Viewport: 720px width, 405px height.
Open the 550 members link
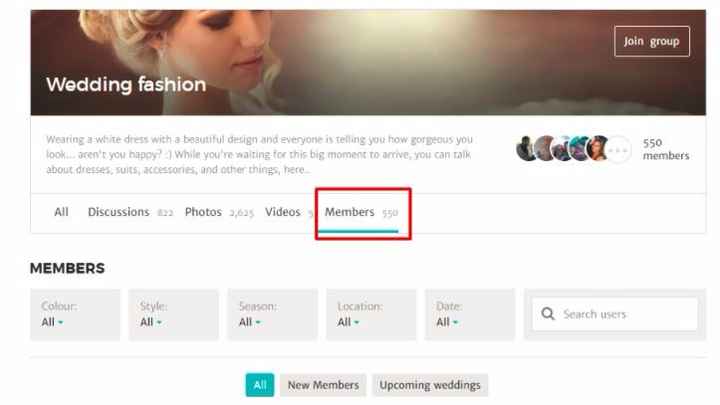tap(666, 149)
